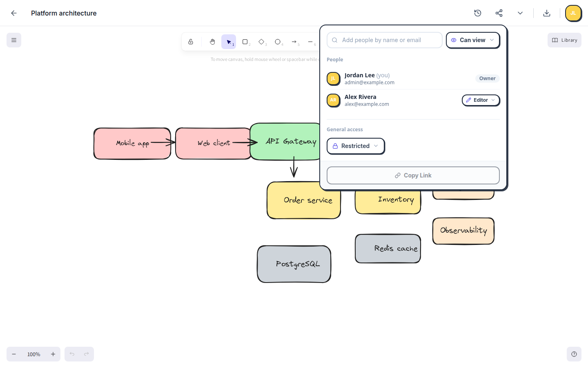Select the Arrow drawing tool
This screenshot has height=368, width=588.
(x=294, y=42)
